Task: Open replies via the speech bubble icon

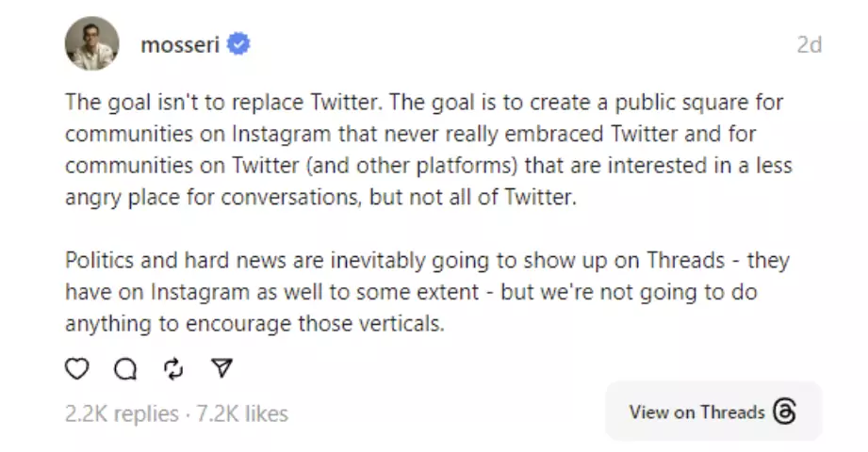Action: tap(125, 368)
